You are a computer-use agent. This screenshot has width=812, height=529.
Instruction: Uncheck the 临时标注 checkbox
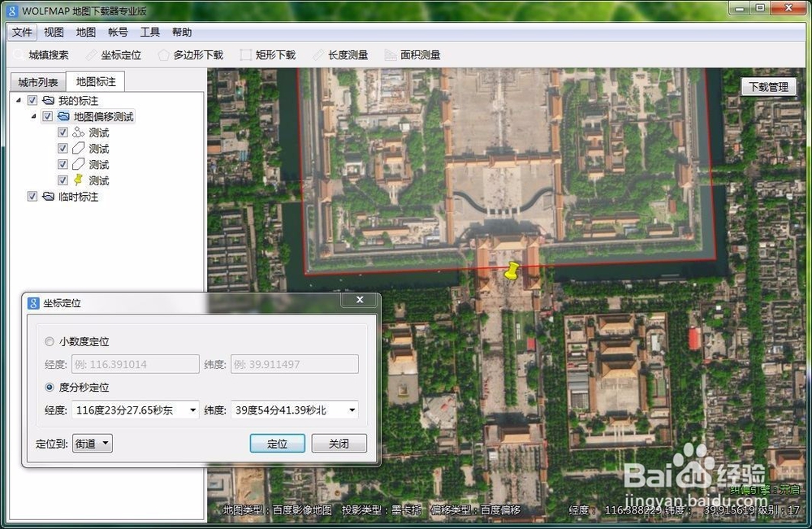point(32,196)
